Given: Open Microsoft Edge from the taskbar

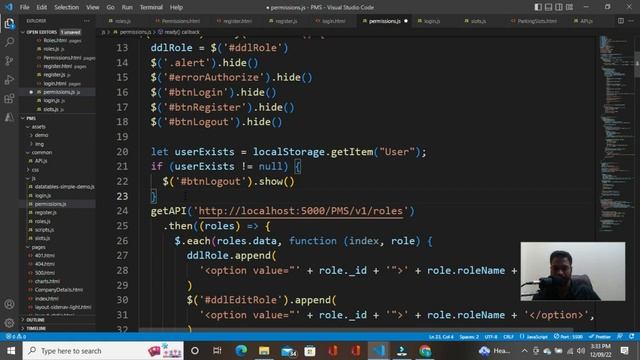Looking at the screenshot, I should [241, 351].
